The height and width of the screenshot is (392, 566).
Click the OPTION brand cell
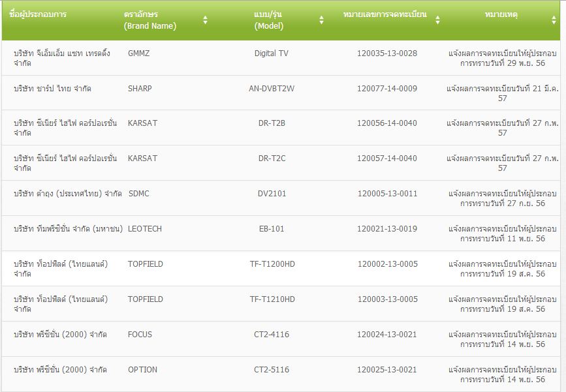[x=142, y=370]
